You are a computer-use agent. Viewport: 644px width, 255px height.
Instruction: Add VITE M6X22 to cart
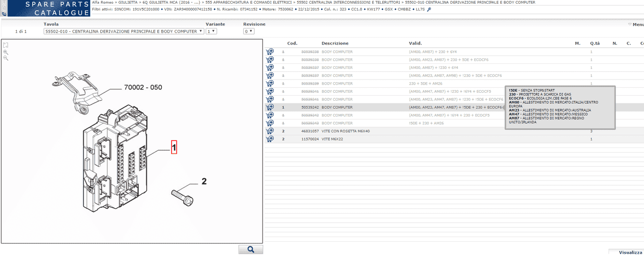point(270,139)
